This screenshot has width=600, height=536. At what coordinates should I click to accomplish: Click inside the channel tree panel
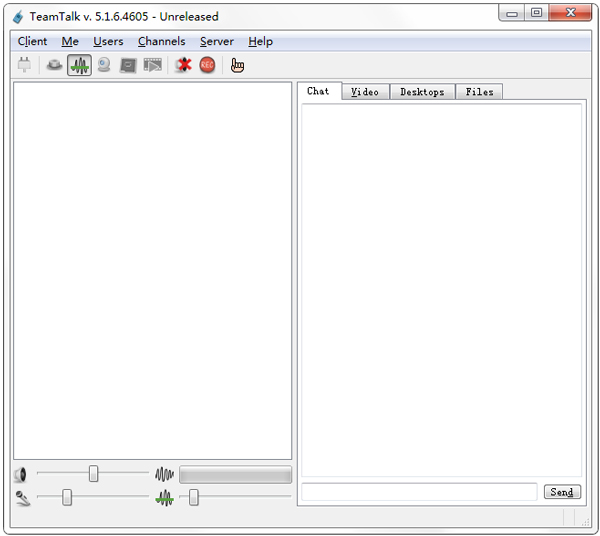point(153,270)
